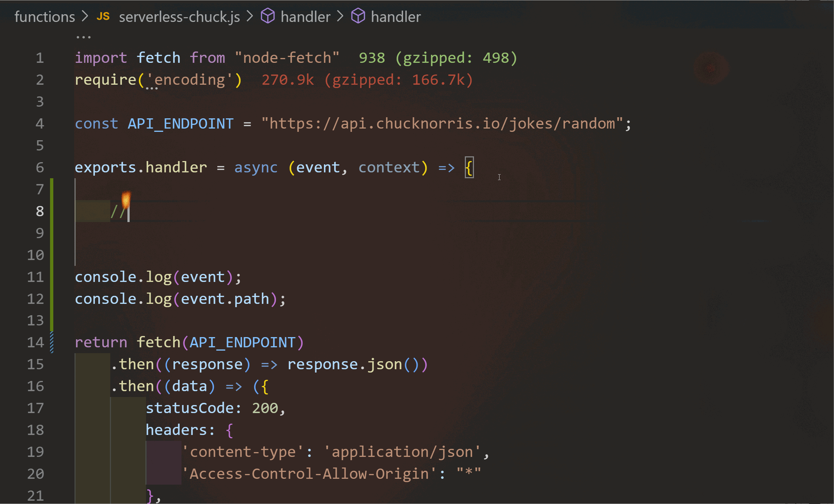Viewport: 834px width, 504px height.
Task: Click the highlighted opening brace on line 6
Action: point(469,168)
